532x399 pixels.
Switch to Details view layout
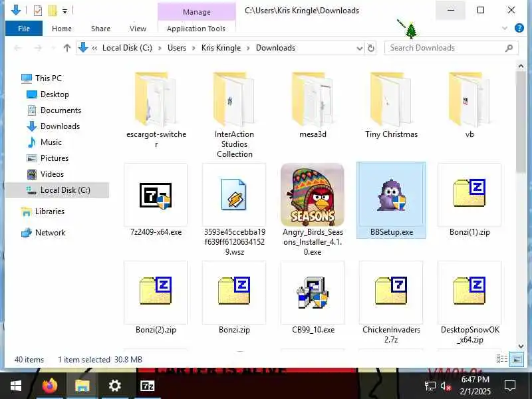point(502,359)
